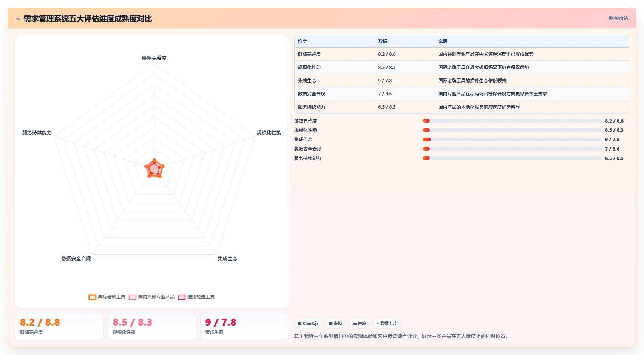Click the 8.2 / 8.8 value beside its progress bar
This screenshot has width=644, height=355.
point(614,121)
